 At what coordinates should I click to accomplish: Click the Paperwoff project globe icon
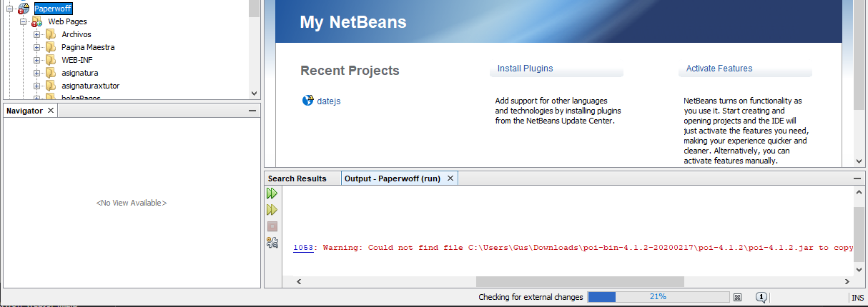(x=24, y=9)
